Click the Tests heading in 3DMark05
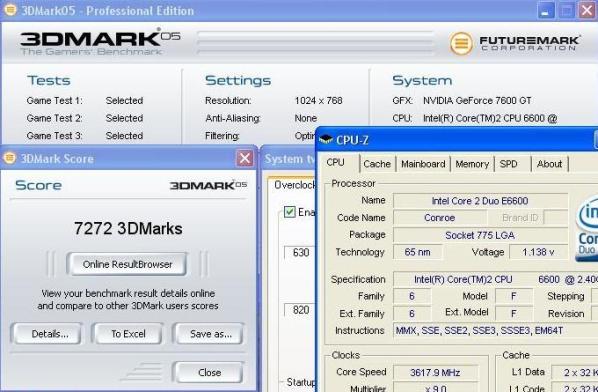 [x=49, y=80]
